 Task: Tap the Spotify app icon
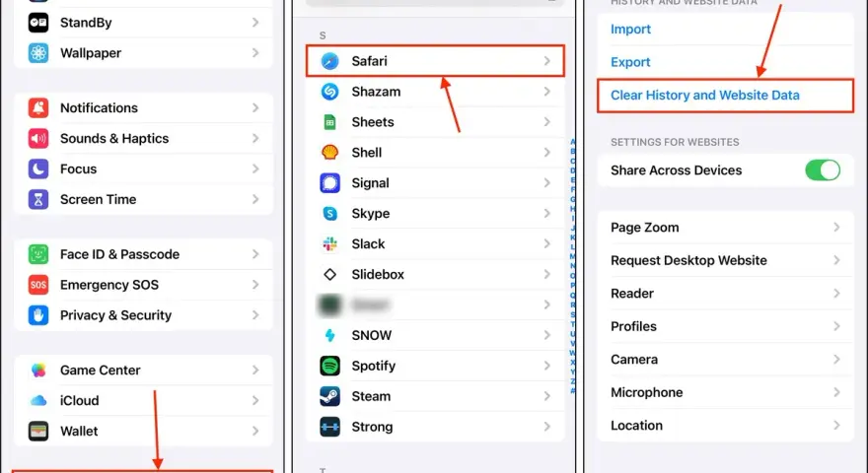click(x=329, y=366)
